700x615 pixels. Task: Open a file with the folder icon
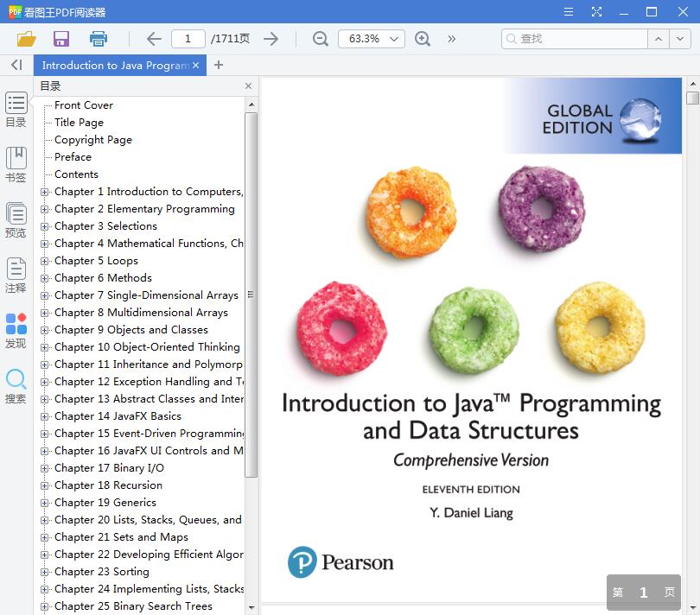pos(26,39)
